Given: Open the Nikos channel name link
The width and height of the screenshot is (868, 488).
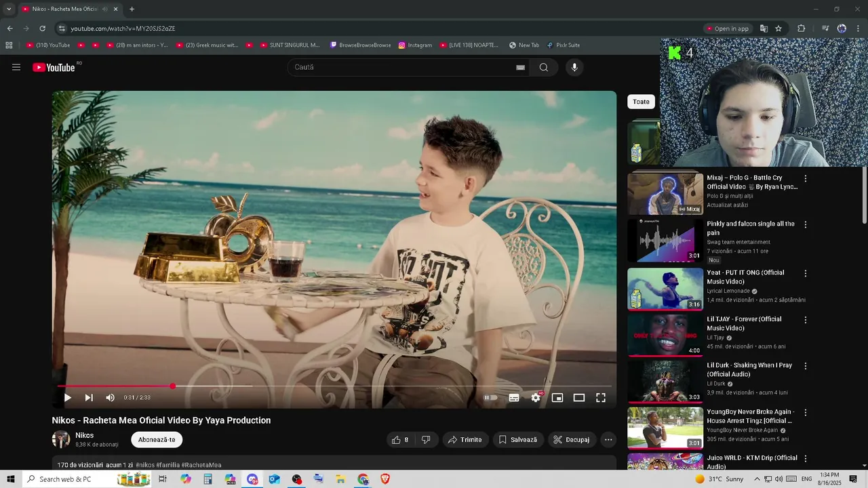Looking at the screenshot, I should click(85, 435).
